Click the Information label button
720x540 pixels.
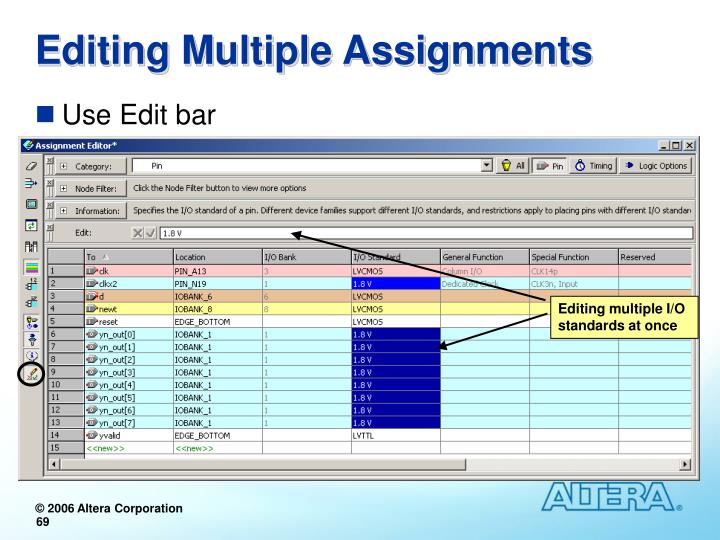tap(90, 211)
